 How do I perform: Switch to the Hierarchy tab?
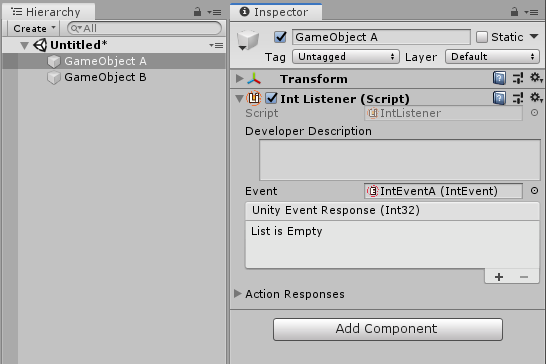coord(49,12)
